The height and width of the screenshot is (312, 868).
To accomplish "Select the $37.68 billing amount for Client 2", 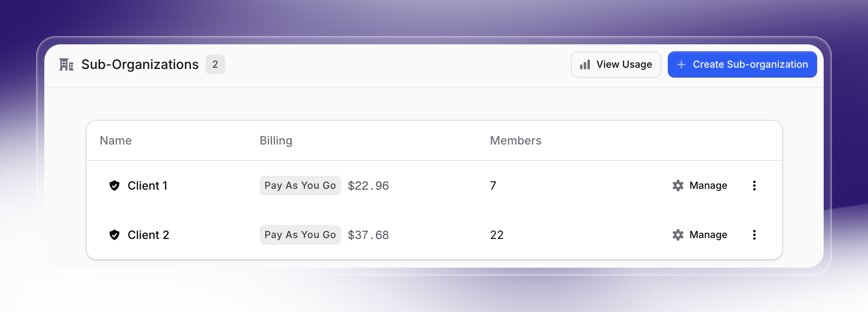I will (368, 234).
